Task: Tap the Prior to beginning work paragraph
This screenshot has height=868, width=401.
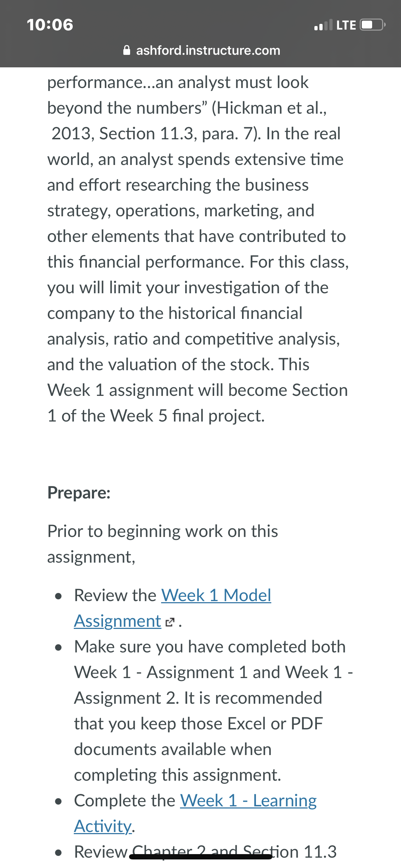Action: 163,544
